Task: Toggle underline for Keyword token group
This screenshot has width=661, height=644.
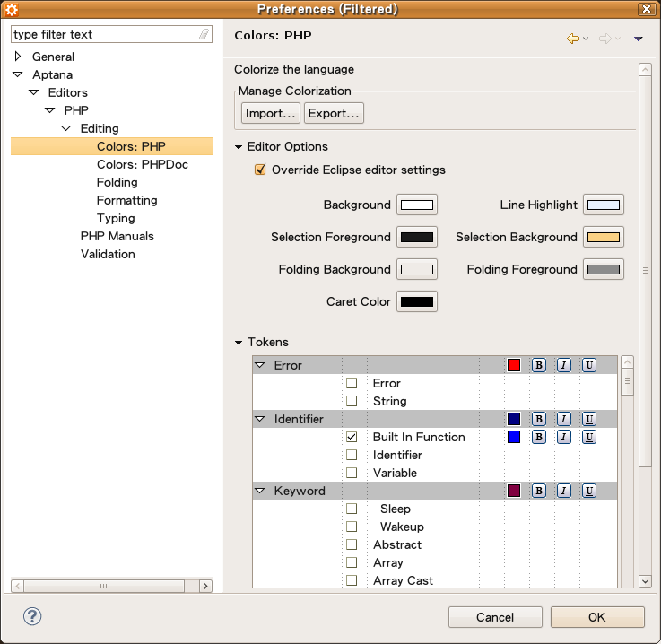Action: click(x=589, y=491)
